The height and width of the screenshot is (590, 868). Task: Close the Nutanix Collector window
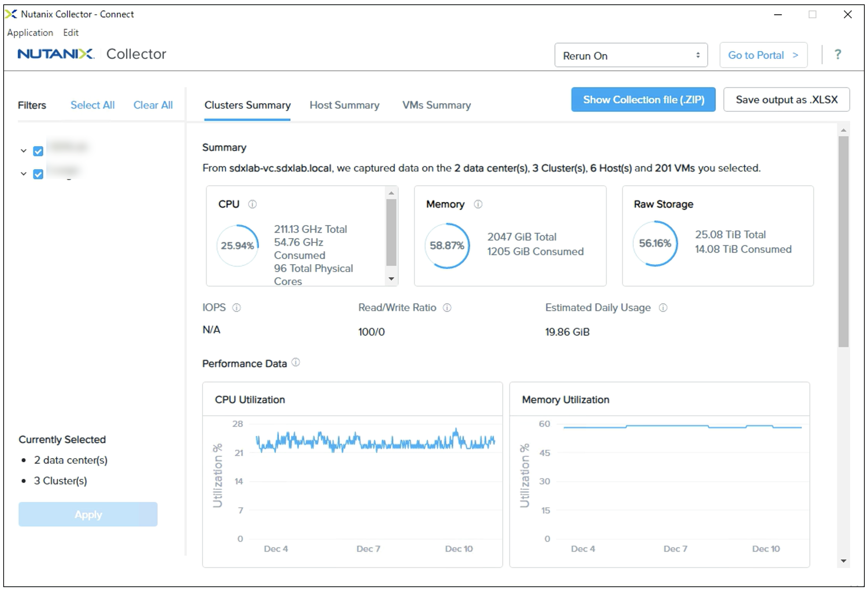848,15
